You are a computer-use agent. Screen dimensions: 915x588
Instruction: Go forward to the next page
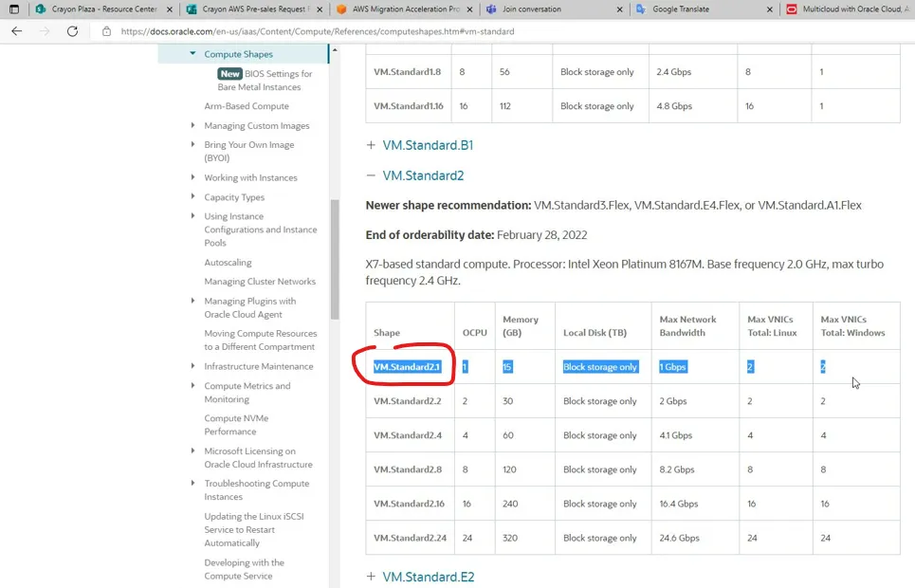45,31
